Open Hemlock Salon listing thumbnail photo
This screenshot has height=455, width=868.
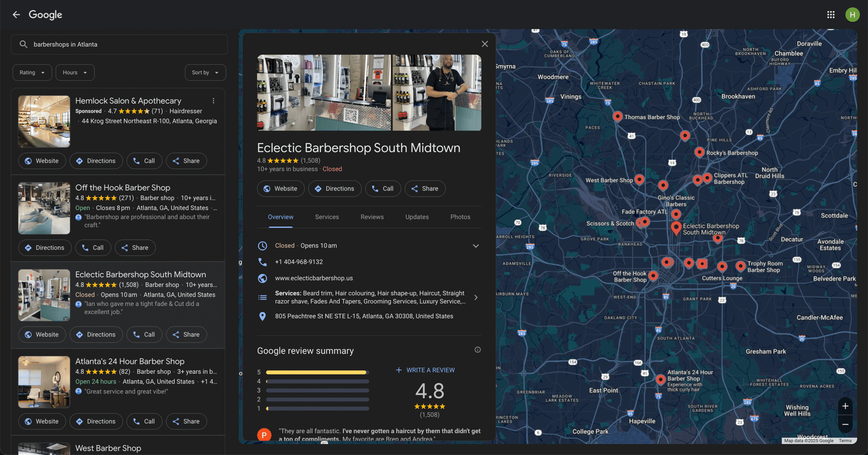[x=44, y=122]
